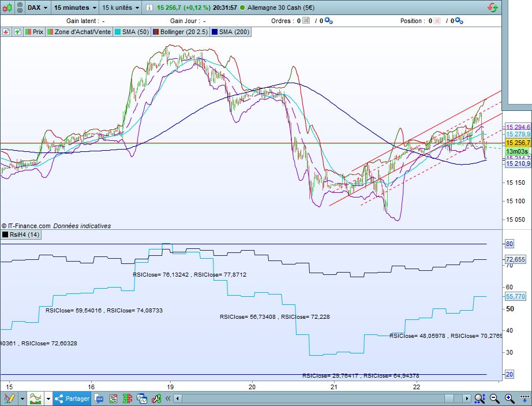Click the zoom out magnifier icon
The height and width of the screenshot is (406, 532).
coord(495,398)
